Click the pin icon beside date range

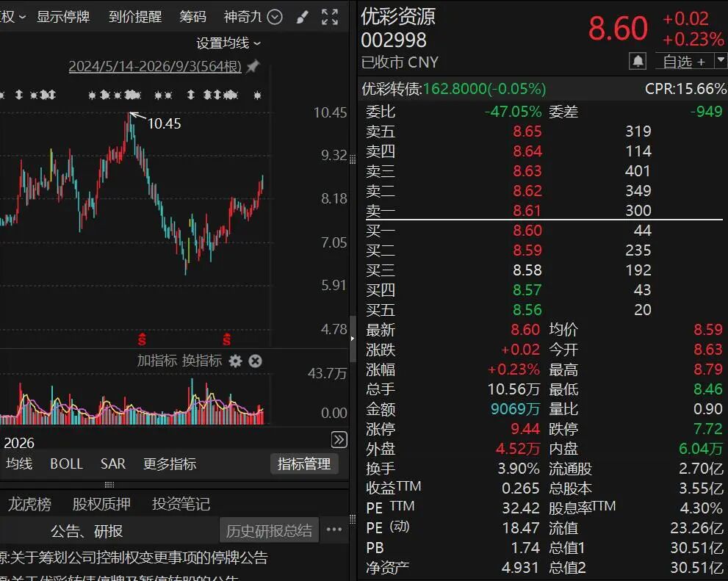pyautogui.click(x=253, y=66)
